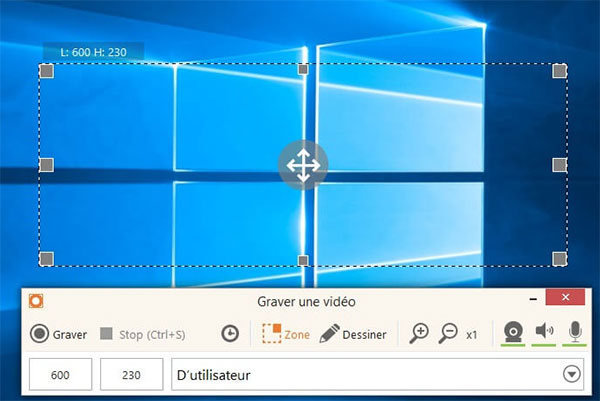Click Stop (Ctrl+S) to end recording
The image size is (600, 401).
tap(142, 334)
